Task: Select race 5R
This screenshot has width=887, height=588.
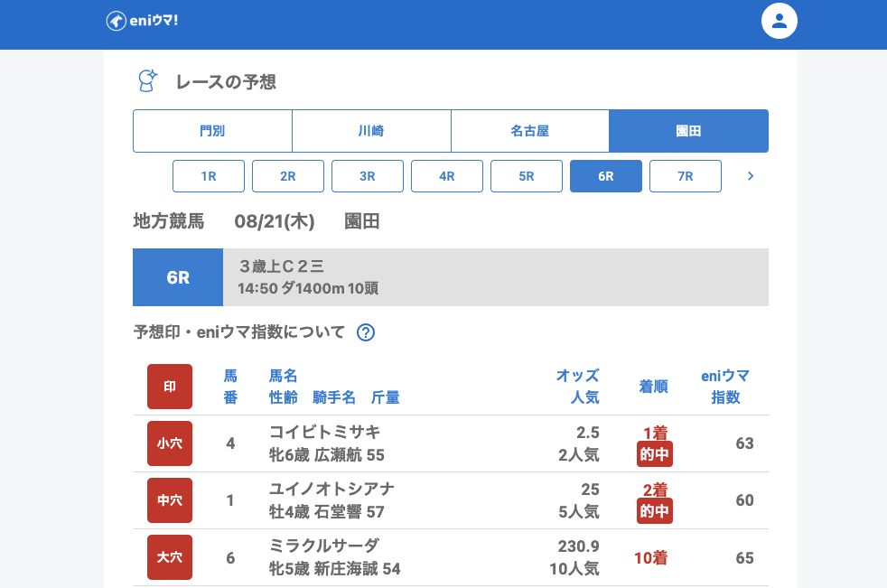Action: (x=527, y=176)
